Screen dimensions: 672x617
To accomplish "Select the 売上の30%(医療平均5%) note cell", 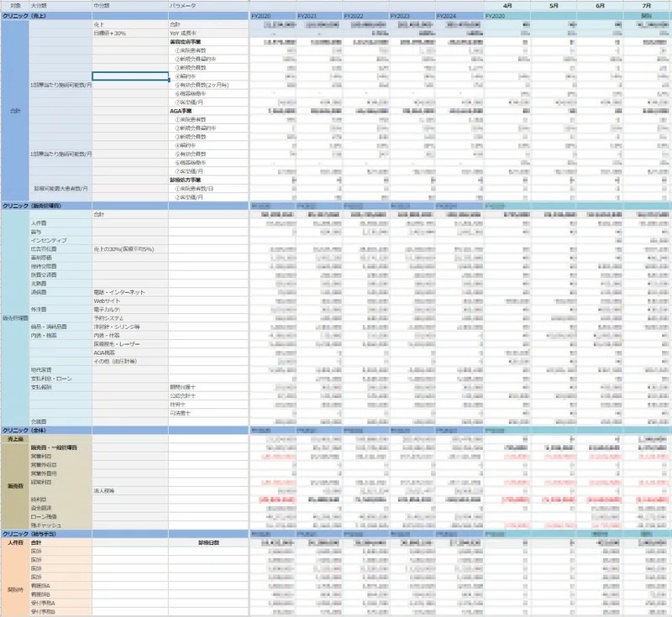I will click(130, 248).
